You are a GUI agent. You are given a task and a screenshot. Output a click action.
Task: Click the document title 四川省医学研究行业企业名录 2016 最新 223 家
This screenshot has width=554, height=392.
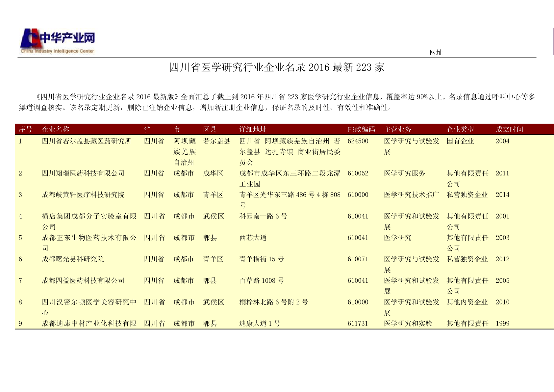pyautogui.click(x=277, y=67)
